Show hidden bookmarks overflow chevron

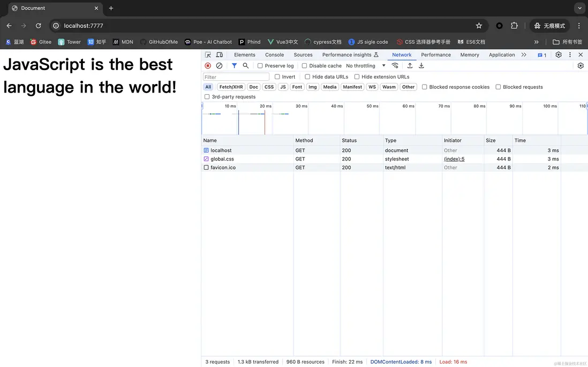(537, 42)
